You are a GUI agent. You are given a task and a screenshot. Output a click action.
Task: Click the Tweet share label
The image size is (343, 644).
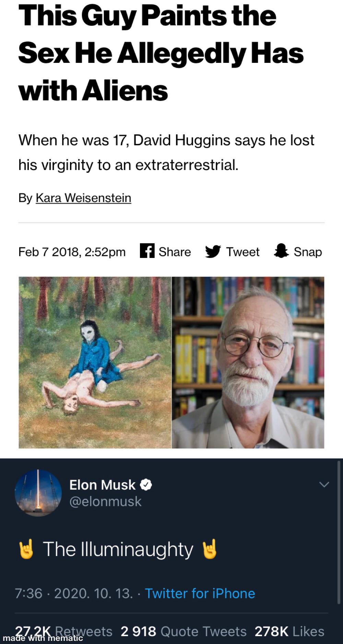[x=243, y=252]
